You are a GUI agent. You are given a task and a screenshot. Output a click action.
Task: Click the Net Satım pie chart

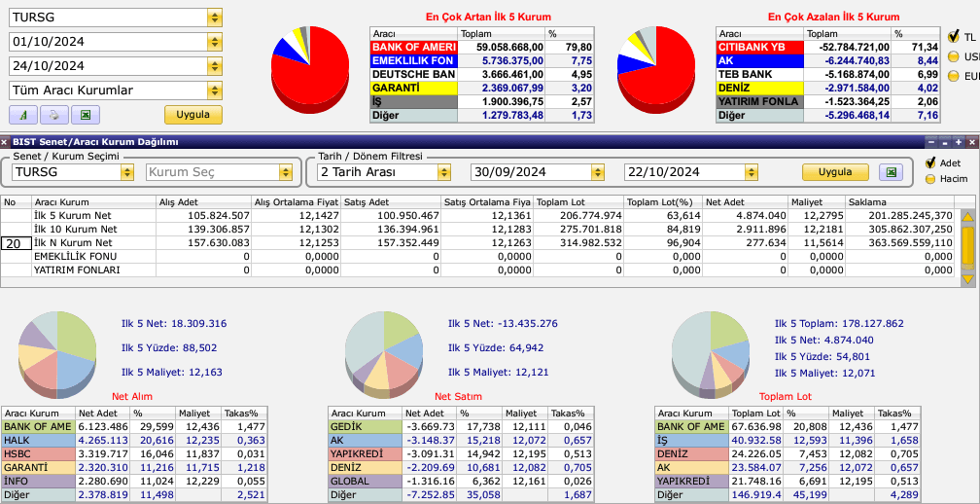click(x=384, y=354)
